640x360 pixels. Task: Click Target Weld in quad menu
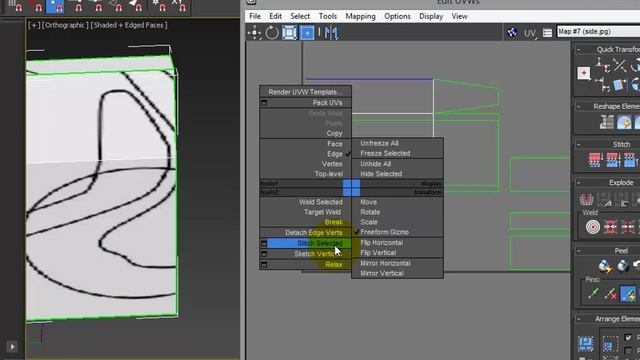[322, 212]
